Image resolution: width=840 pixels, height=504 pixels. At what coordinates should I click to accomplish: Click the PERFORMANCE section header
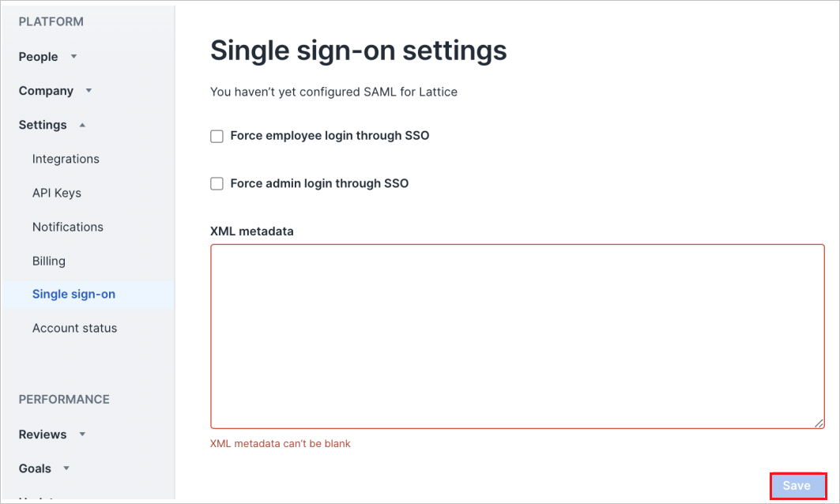click(63, 400)
